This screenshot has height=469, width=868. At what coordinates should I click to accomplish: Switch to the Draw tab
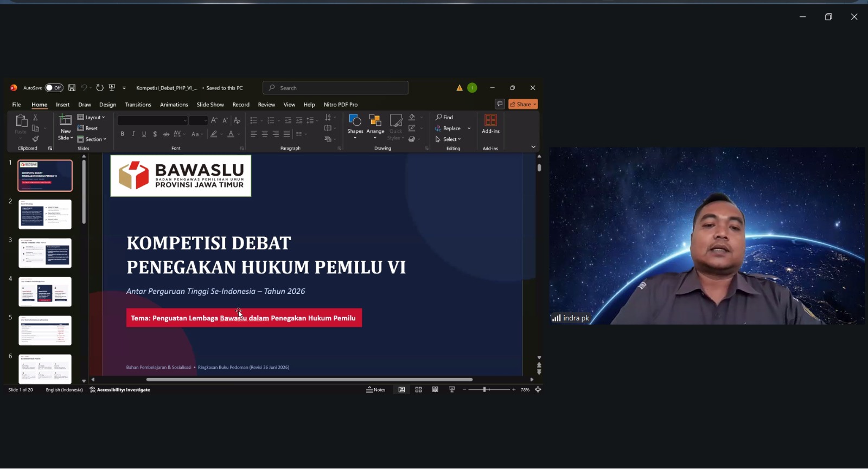click(x=85, y=105)
